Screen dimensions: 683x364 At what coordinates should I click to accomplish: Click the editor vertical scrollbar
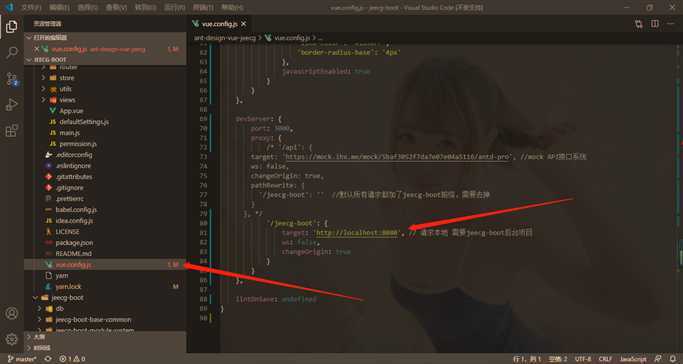[680, 198]
